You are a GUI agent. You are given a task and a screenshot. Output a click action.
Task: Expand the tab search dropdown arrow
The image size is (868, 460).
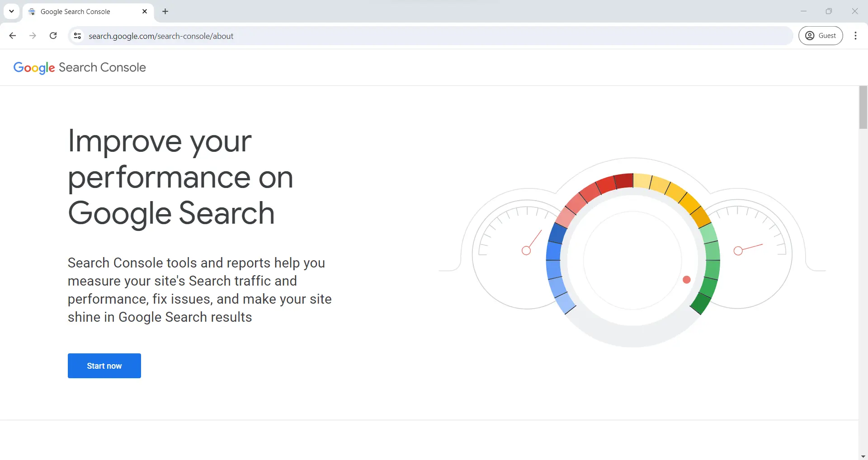[11, 11]
